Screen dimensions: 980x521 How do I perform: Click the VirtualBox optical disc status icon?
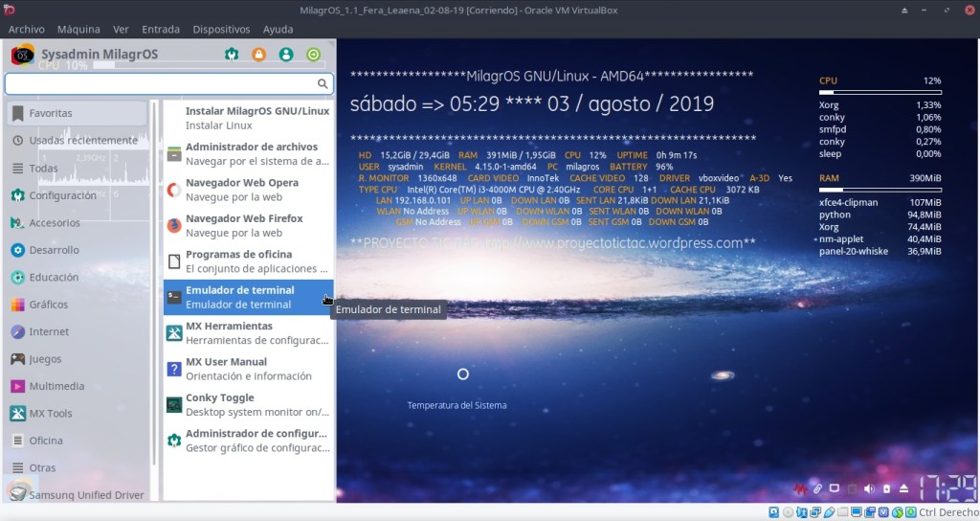click(789, 512)
